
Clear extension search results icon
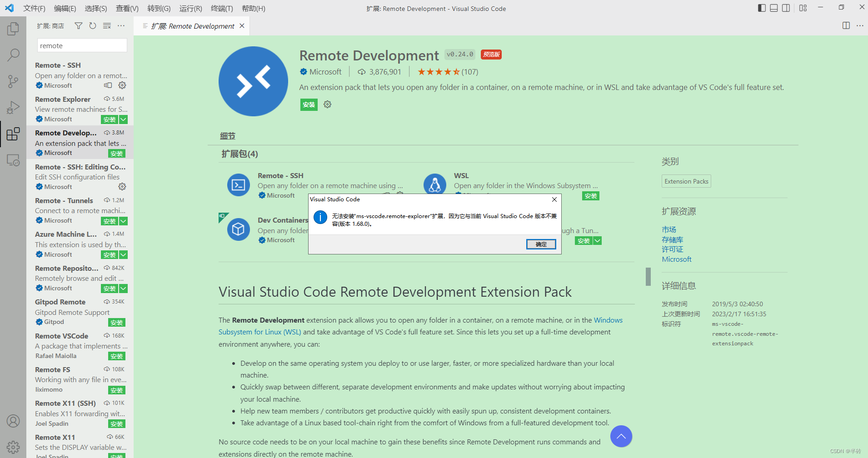tap(107, 26)
